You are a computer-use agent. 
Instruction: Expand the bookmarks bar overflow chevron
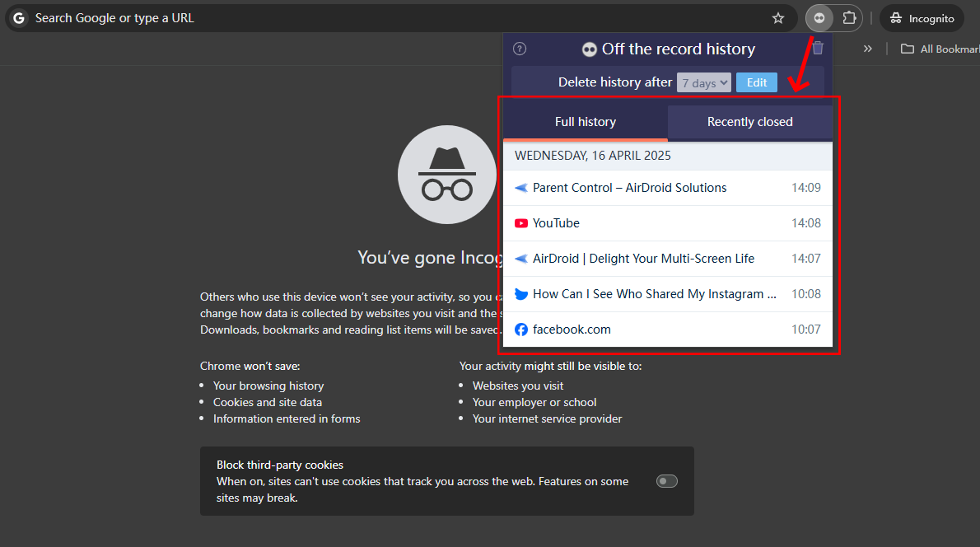(x=867, y=49)
